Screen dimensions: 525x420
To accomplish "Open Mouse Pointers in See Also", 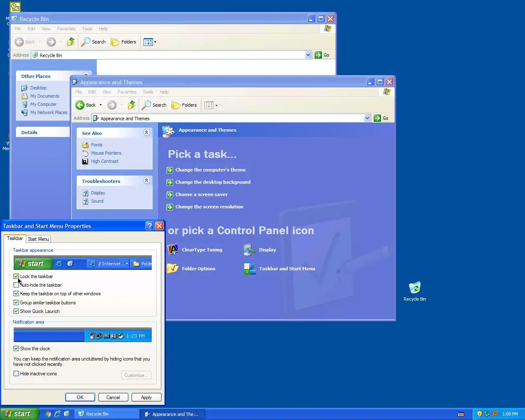I will (106, 153).
